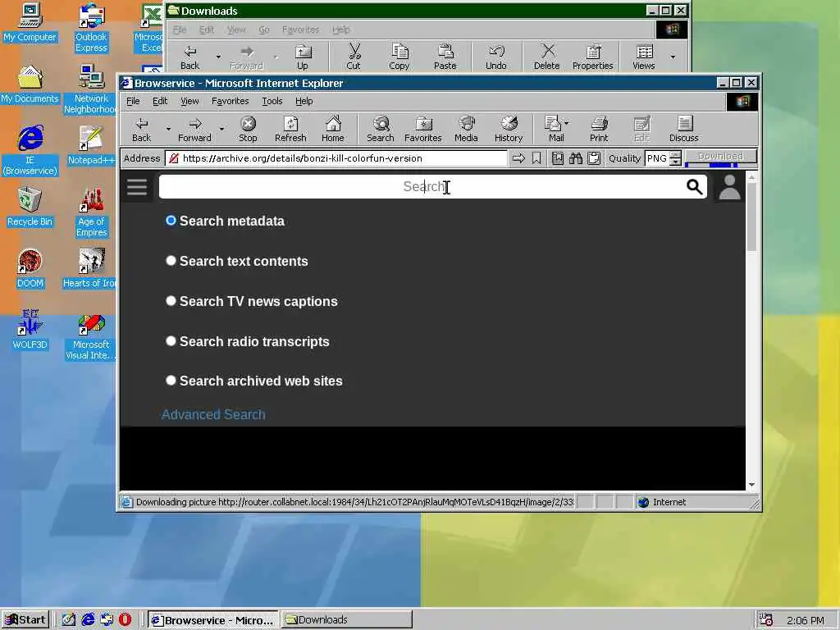This screenshot has width=840, height=630.
Task: Select the DOOM desktop icon
Action: (x=30, y=268)
